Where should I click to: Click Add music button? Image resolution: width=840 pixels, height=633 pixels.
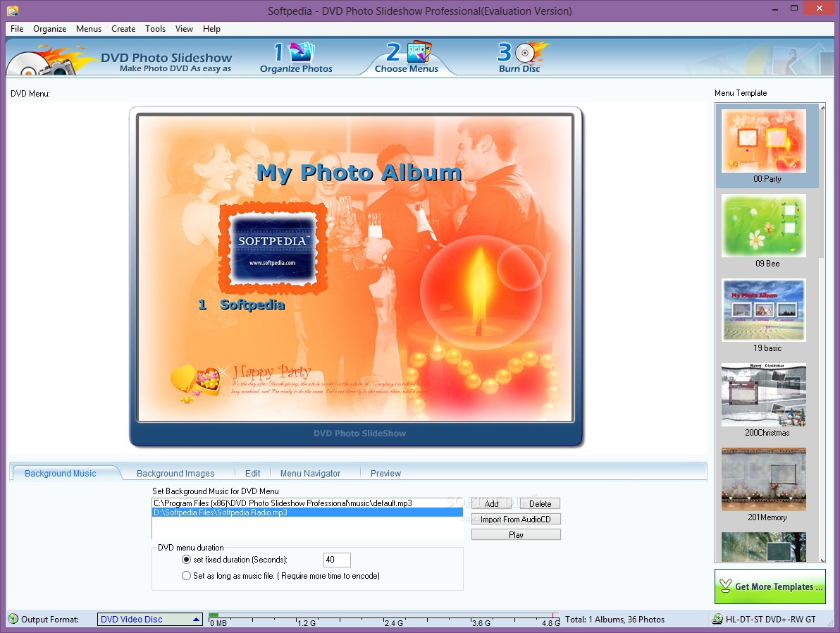[491, 504]
